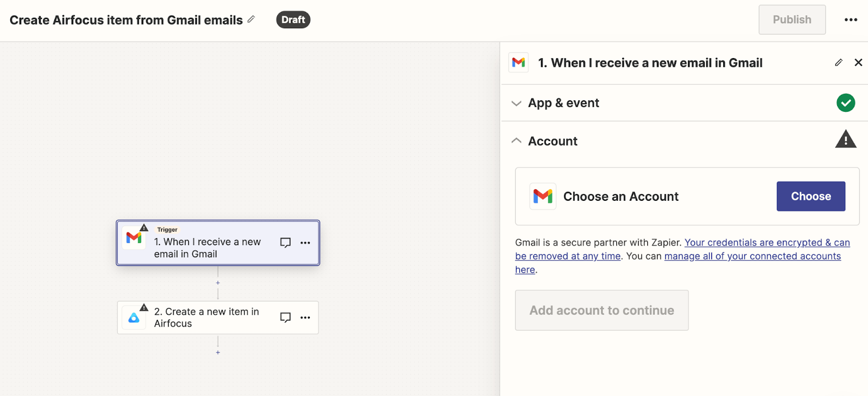Click warning triangle on Account section
Image resolution: width=868 pixels, height=396 pixels.
[x=846, y=139]
